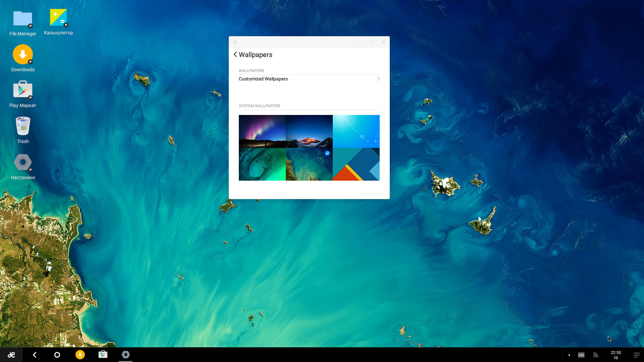Maximize the Wallpapers window
The width and height of the screenshot is (644, 362).
click(372, 42)
